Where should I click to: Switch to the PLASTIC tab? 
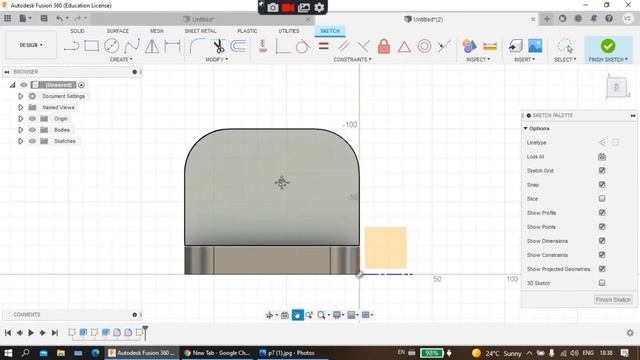pyautogui.click(x=247, y=31)
